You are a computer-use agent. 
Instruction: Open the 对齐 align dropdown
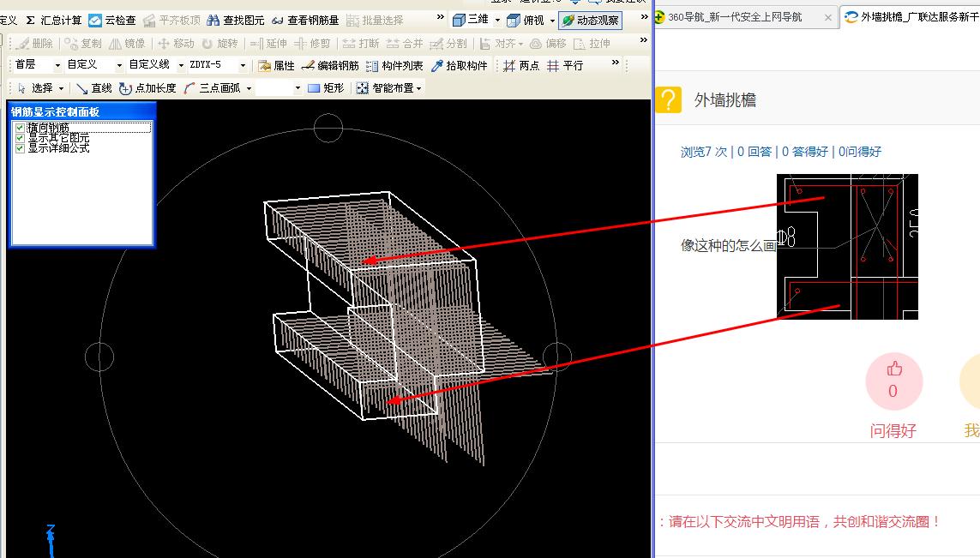click(502, 43)
